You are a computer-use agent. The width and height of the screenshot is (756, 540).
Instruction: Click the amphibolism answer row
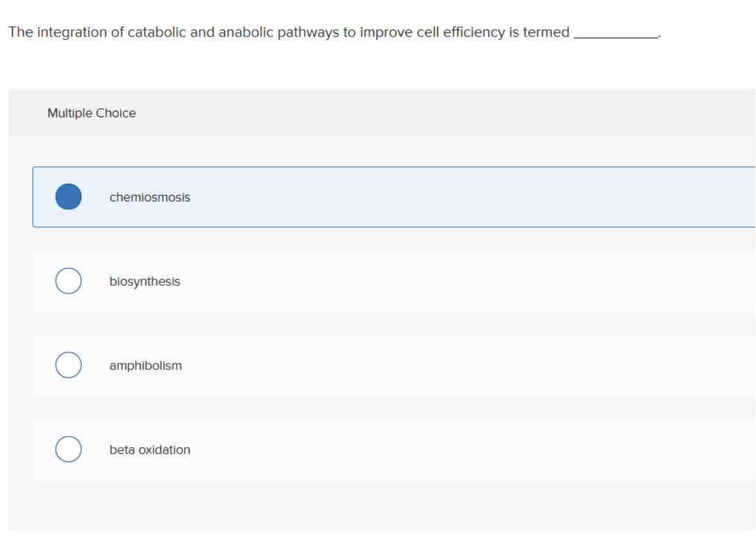(x=372, y=365)
